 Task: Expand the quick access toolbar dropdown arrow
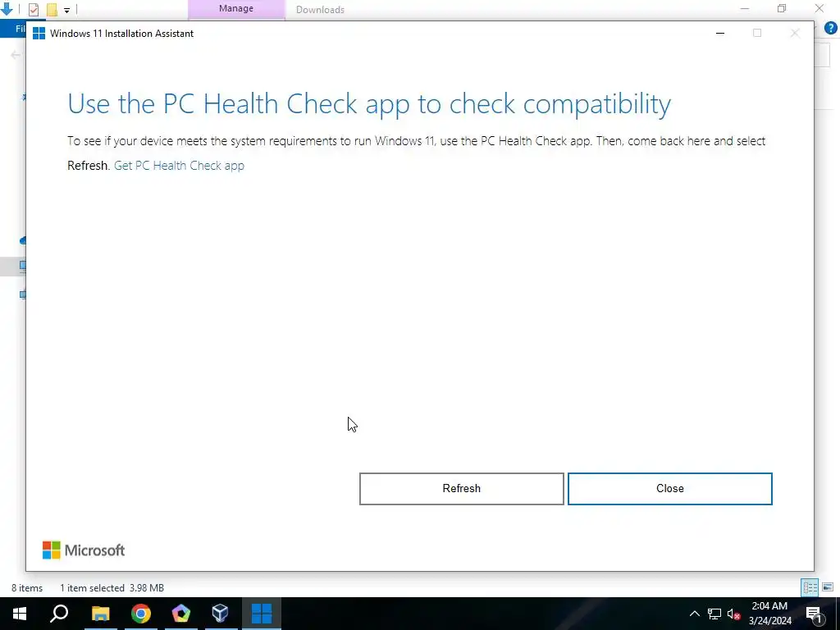[66, 10]
